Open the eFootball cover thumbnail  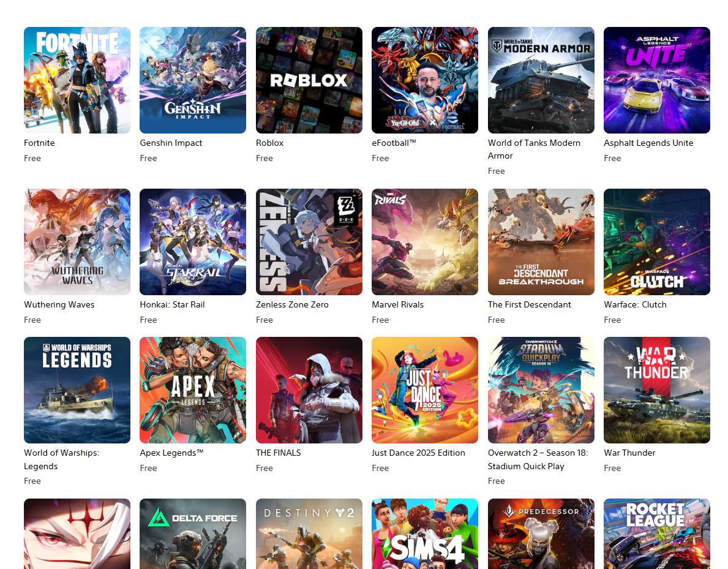pyautogui.click(x=425, y=80)
